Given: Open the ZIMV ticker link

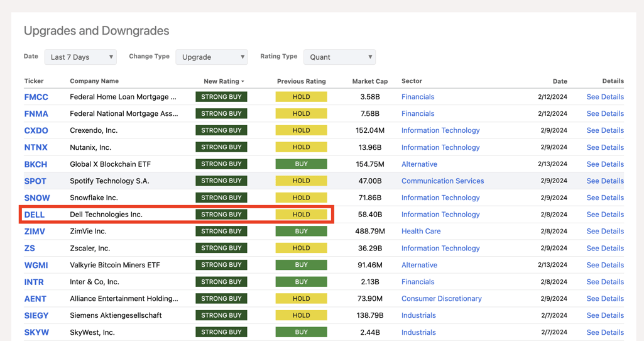Looking at the screenshot, I should tap(35, 232).
